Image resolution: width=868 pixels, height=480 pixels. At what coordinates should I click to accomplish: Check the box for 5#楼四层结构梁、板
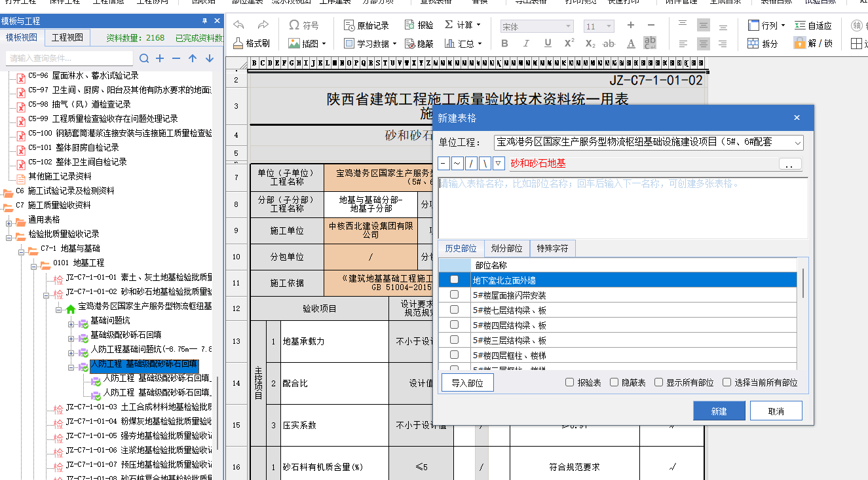tap(454, 325)
